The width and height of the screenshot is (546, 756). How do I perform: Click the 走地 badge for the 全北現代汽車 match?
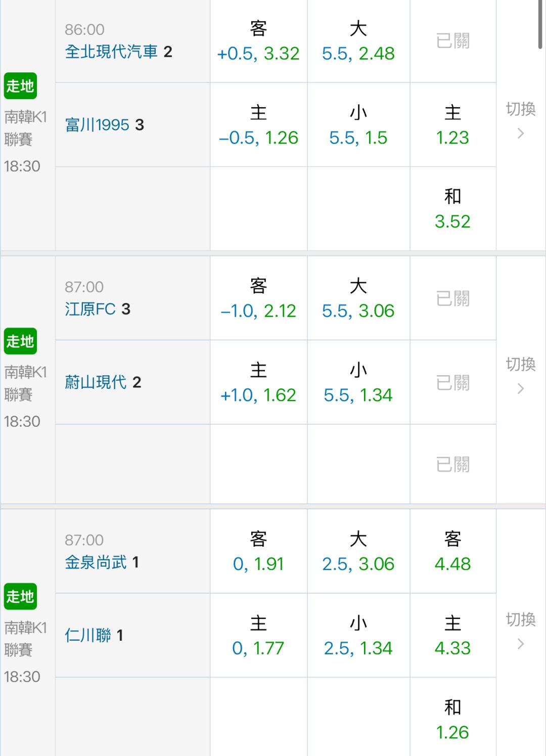pos(20,86)
